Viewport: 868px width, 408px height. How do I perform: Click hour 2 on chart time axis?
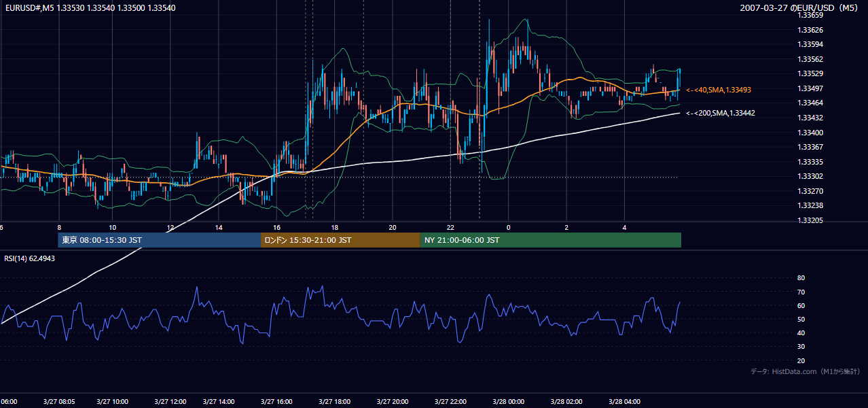tap(566, 227)
